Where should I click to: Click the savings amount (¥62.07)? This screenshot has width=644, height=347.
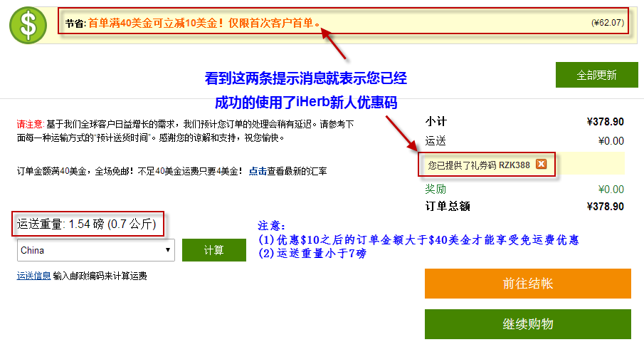pos(608,23)
